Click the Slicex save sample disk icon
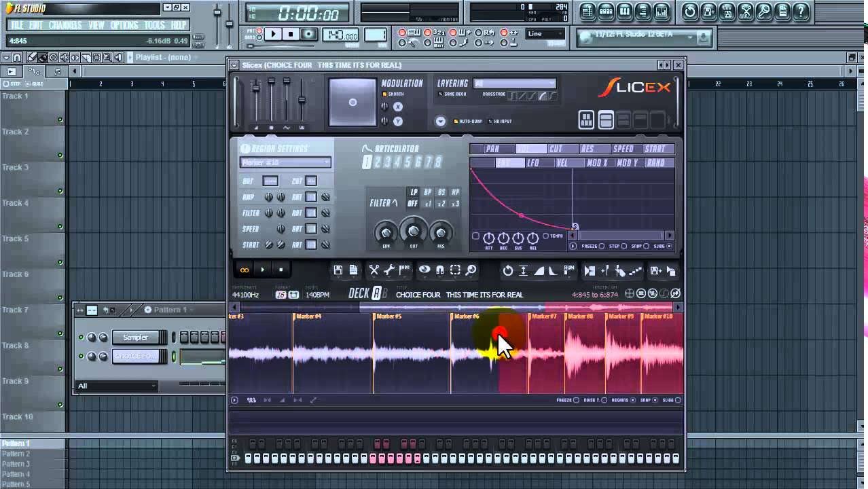The height and width of the screenshot is (489, 868). [338, 270]
